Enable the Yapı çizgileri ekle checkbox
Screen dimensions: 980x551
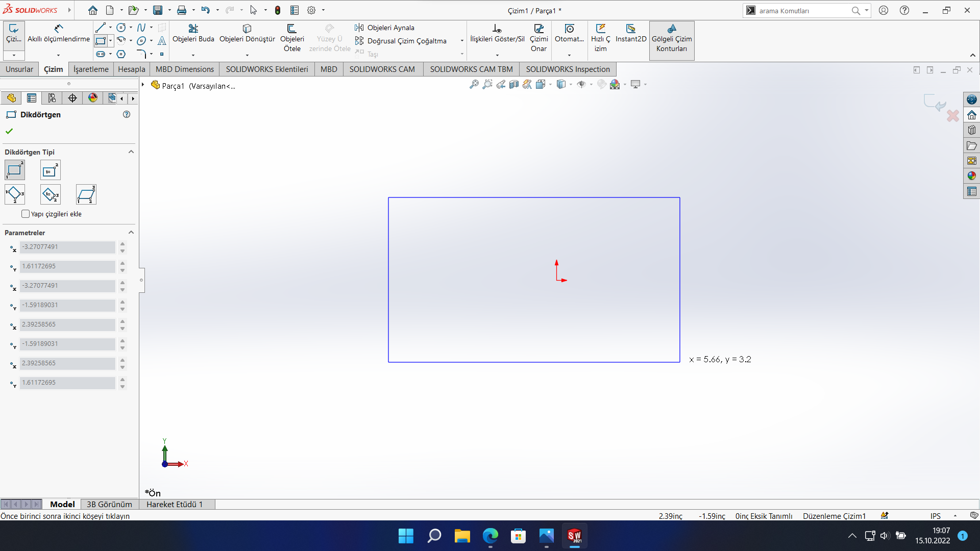[26, 214]
